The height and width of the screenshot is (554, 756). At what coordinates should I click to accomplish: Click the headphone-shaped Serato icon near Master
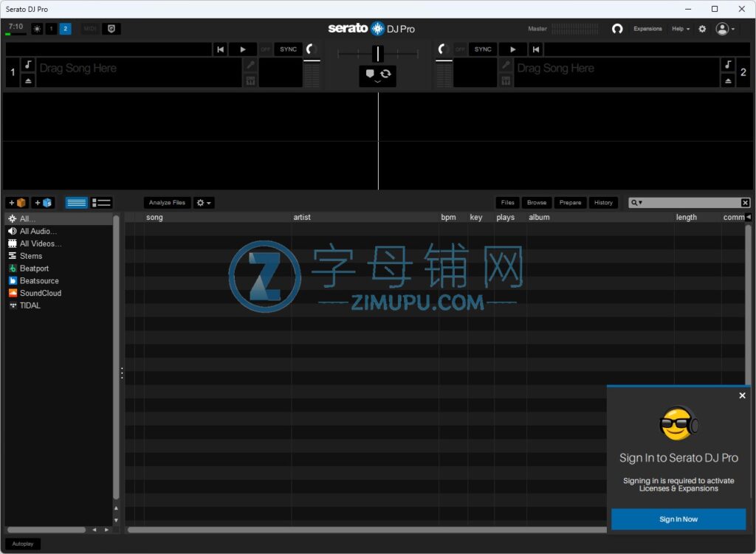(x=617, y=29)
